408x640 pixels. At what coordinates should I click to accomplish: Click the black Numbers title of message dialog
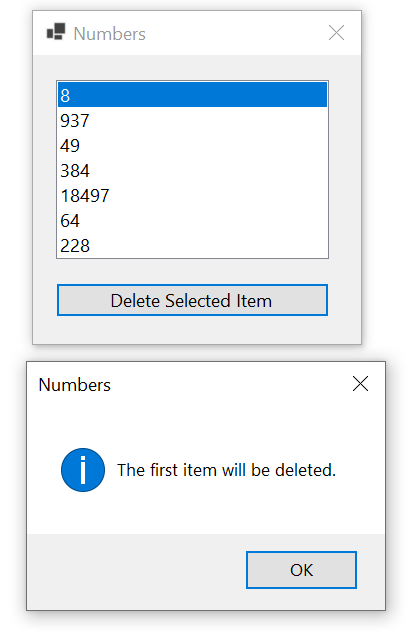(74, 384)
